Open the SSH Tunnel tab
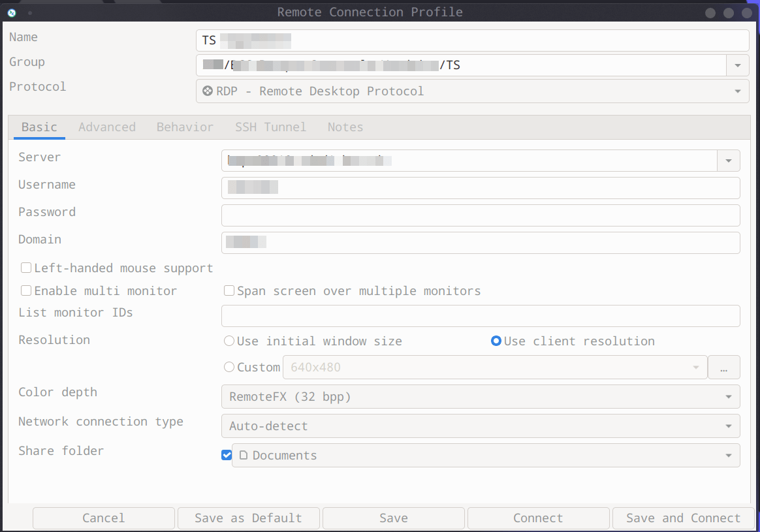The width and height of the screenshot is (760, 532). click(x=270, y=127)
